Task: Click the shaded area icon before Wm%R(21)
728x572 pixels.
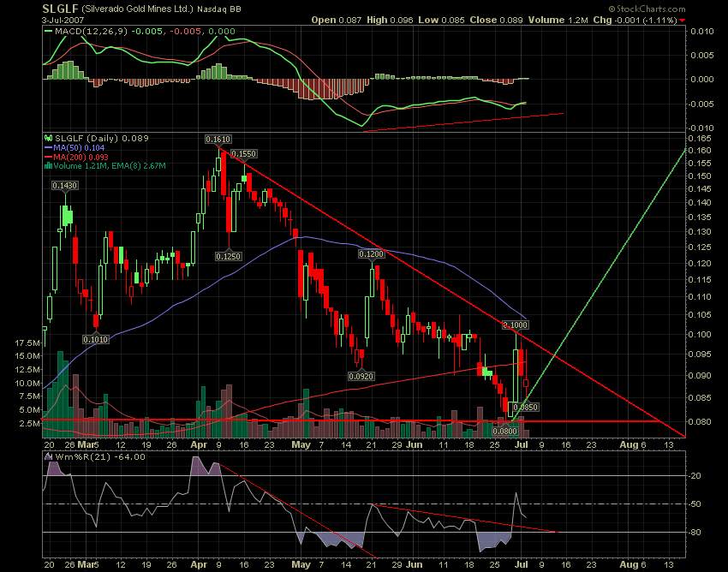Action: tap(48, 457)
